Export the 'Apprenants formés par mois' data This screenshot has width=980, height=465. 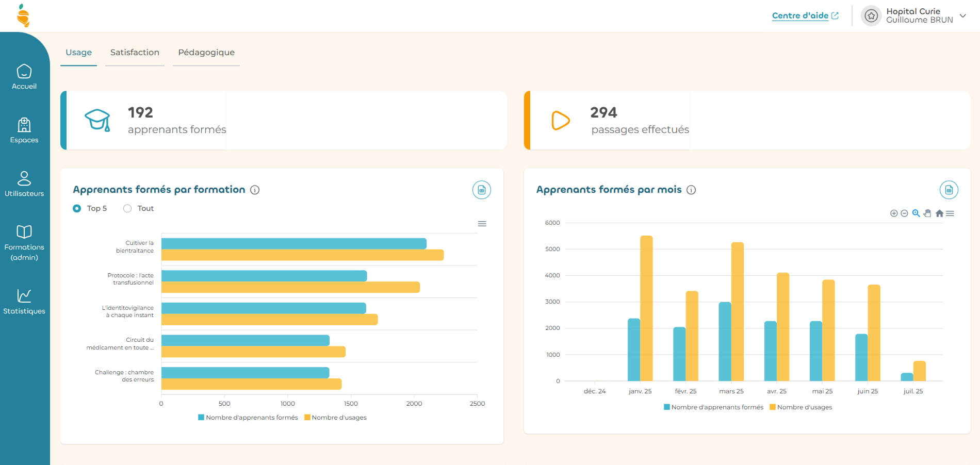[x=949, y=190]
